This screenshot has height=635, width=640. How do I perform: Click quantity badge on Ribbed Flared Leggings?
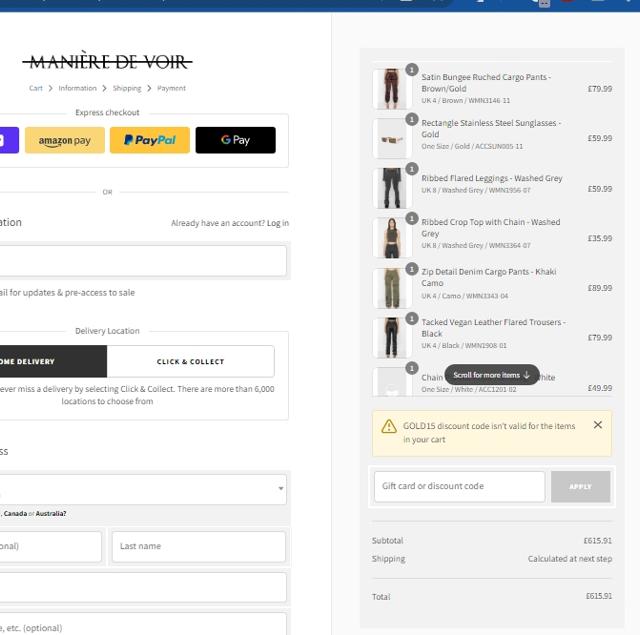(412, 169)
